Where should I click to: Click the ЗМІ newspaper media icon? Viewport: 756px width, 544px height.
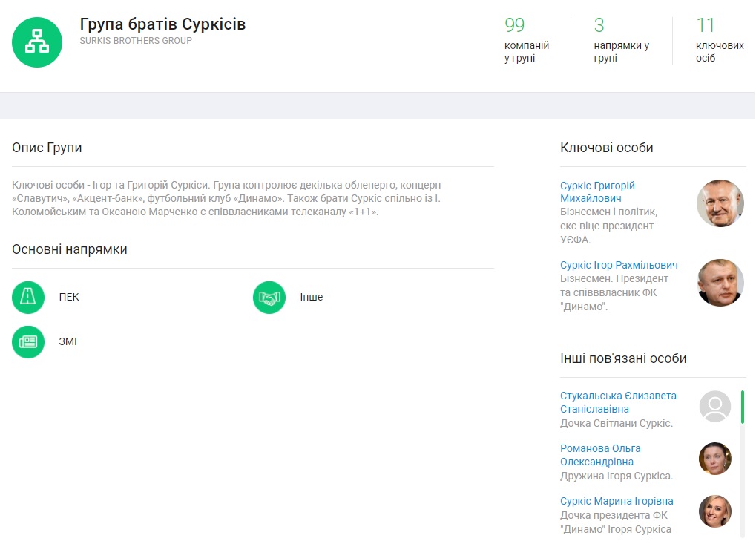click(28, 342)
